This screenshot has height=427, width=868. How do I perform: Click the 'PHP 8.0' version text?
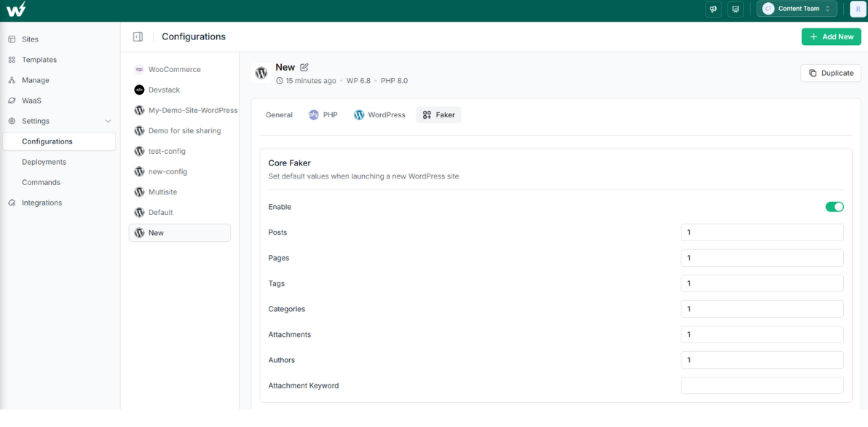tap(394, 81)
